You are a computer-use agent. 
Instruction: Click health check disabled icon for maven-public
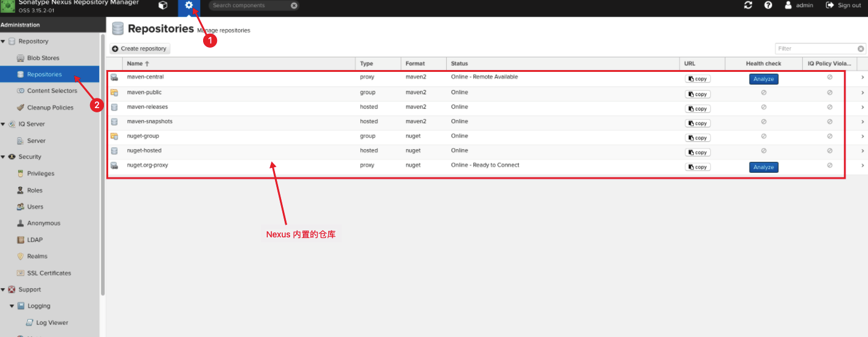click(x=763, y=92)
